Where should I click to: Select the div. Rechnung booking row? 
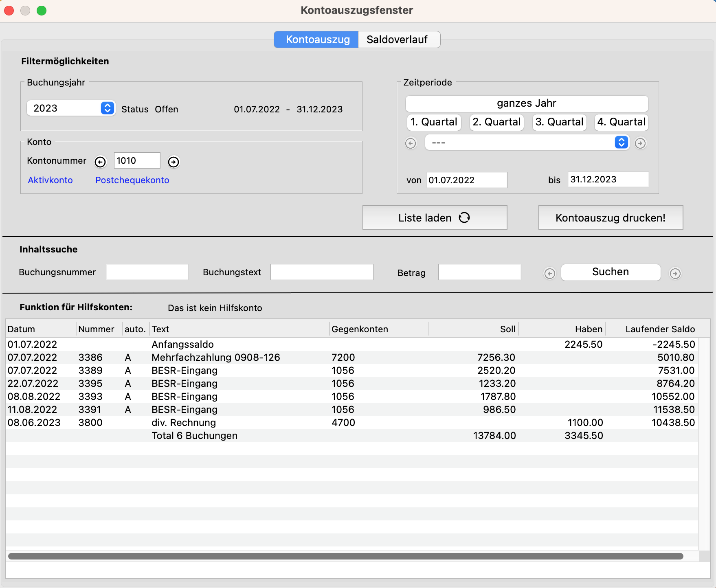click(183, 423)
